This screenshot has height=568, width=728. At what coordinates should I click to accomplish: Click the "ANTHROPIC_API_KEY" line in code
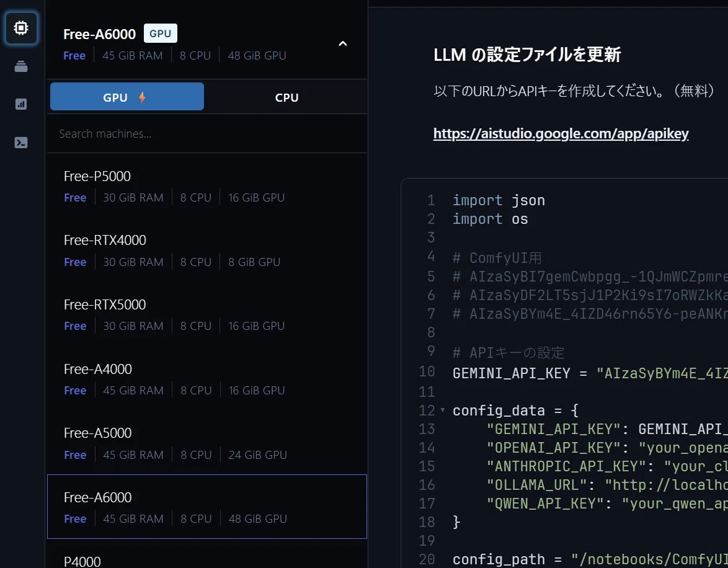tap(607, 466)
